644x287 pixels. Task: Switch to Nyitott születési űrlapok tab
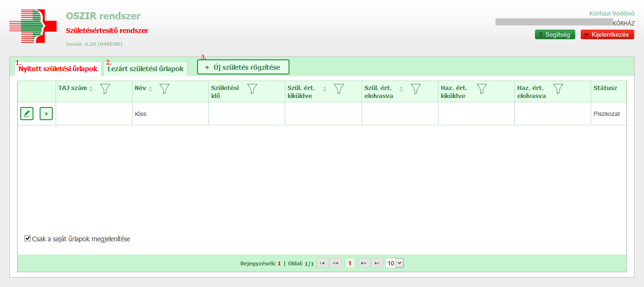coord(58,69)
